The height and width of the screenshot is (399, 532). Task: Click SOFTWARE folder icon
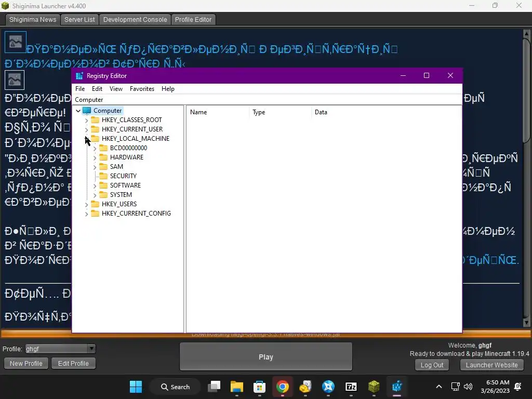pos(103,185)
